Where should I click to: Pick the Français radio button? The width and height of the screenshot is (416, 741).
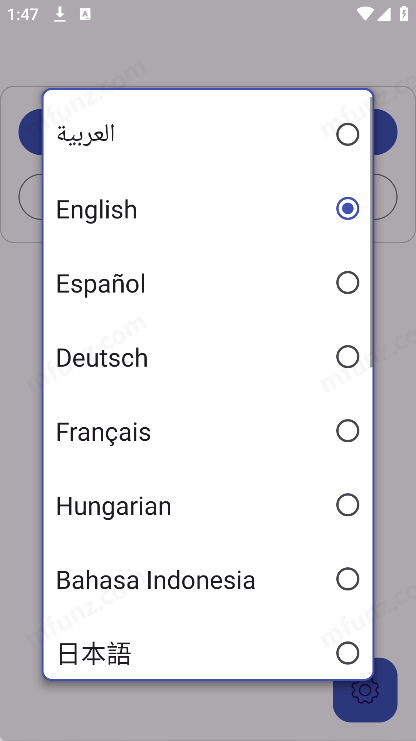click(347, 431)
